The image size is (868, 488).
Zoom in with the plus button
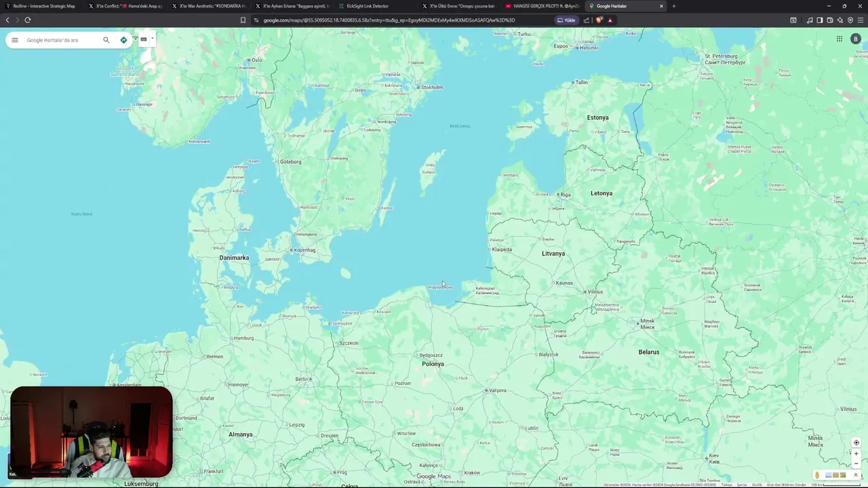tap(856, 453)
